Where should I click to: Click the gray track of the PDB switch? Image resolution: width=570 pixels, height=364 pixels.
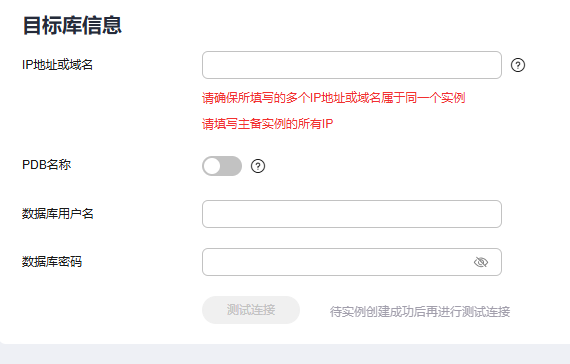click(x=232, y=166)
